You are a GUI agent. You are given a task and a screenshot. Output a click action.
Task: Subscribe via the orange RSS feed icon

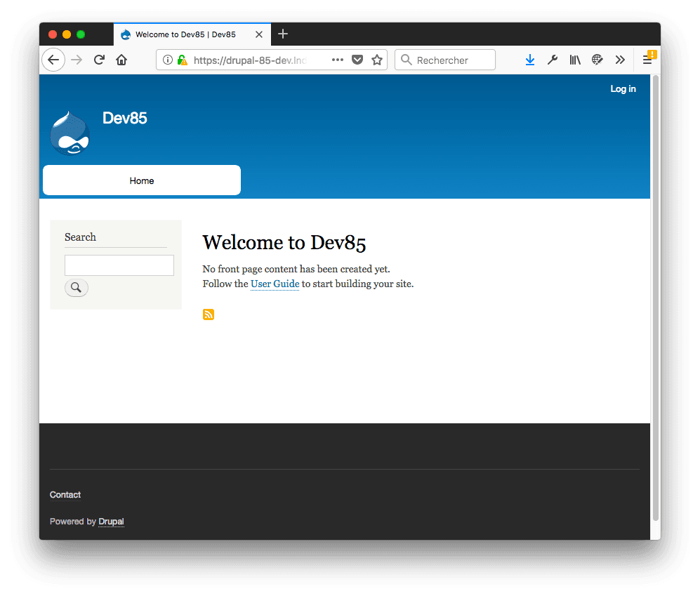[x=209, y=314]
